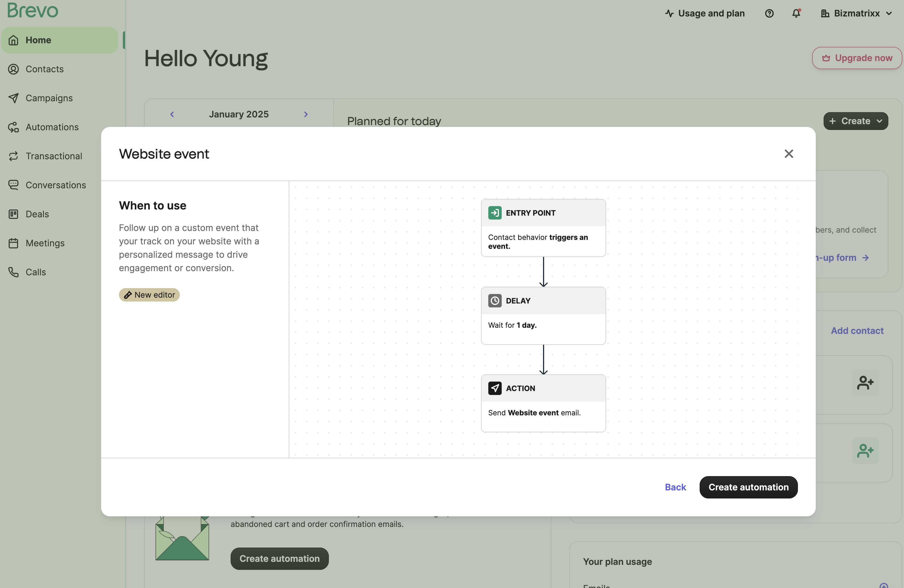
Task: Close the Website event dialog
Action: pyautogui.click(x=788, y=154)
